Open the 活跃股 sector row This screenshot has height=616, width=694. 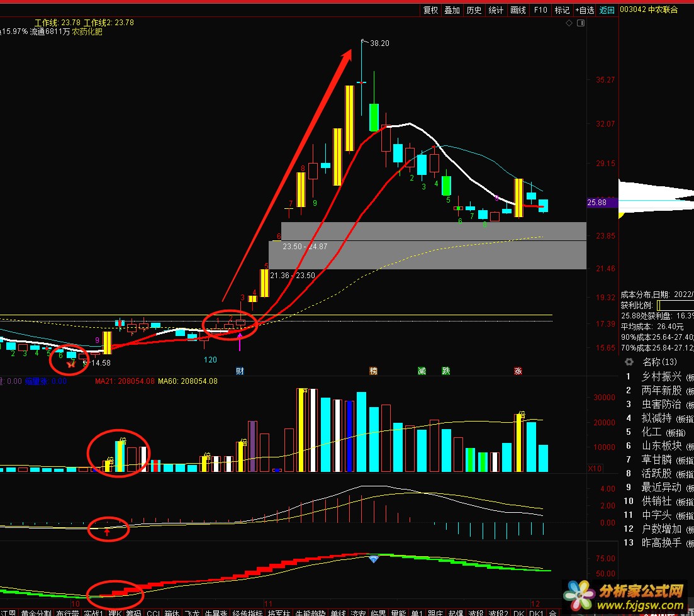659,473
